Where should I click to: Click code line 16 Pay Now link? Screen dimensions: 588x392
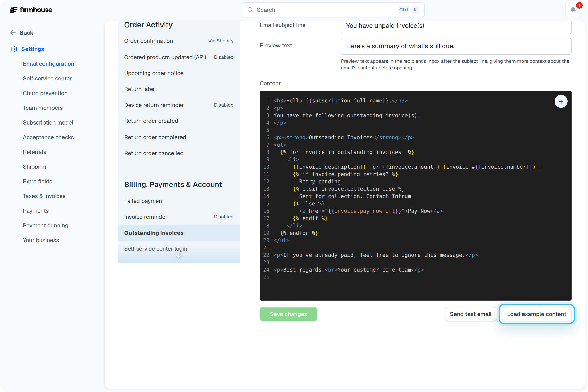[371, 211]
